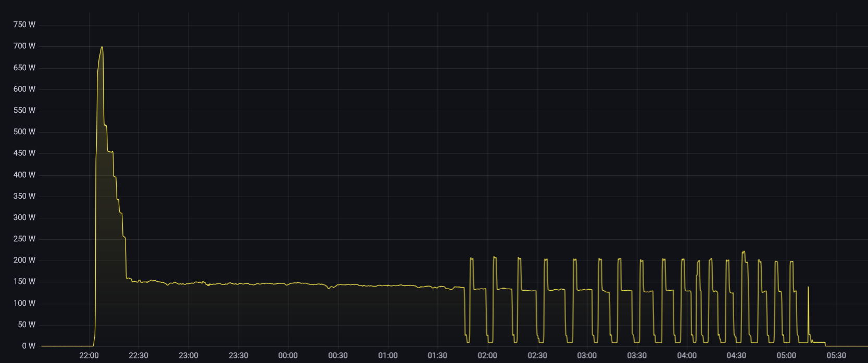Click the 500 W axis label
The width and height of the screenshot is (868, 363).
(24, 132)
